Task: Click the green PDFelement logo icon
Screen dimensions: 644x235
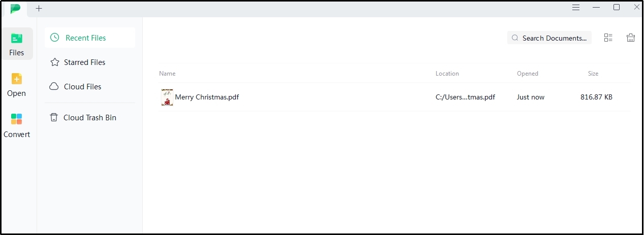Action: tap(16, 8)
